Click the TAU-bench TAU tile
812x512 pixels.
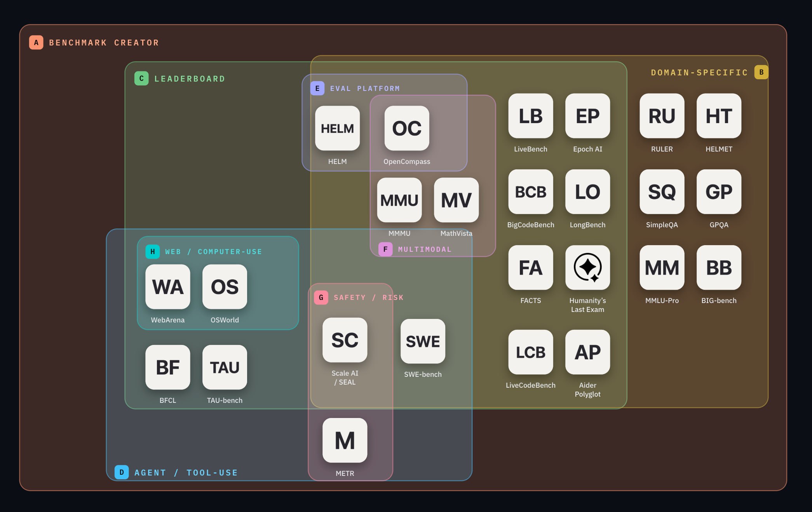pos(225,367)
